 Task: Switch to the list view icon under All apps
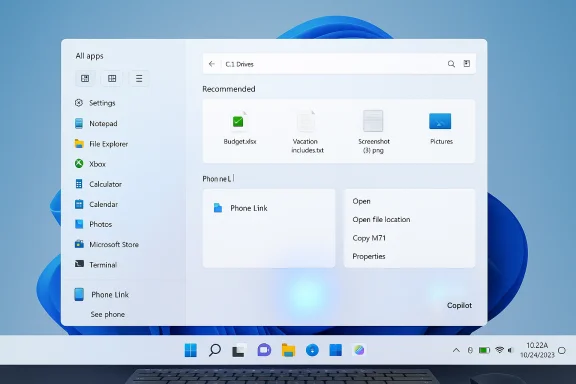click(139, 78)
